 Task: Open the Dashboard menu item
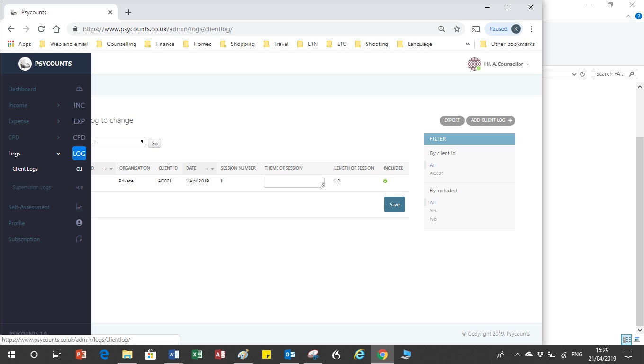[x=22, y=89]
